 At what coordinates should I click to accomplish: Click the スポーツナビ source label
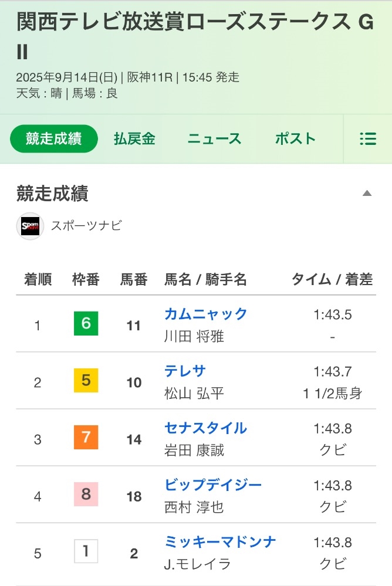(86, 226)
